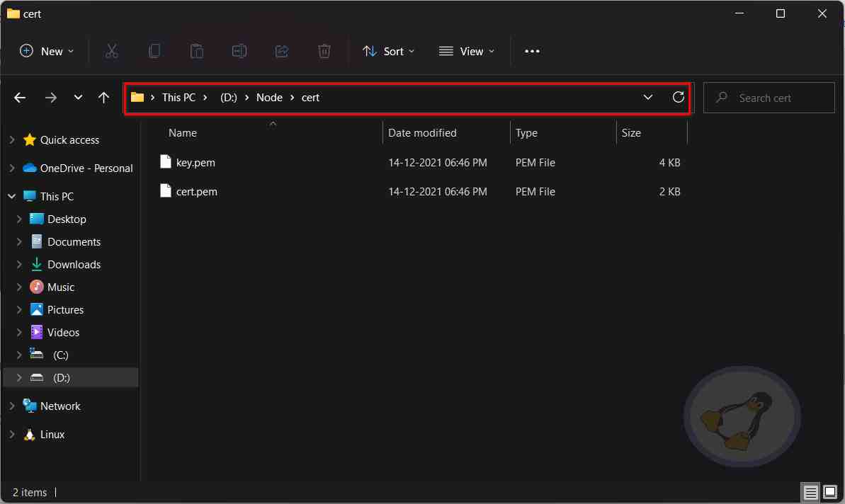Expand address bar history dropdown
This screenshot has height=504, width=845.
[x=648, y=98]
